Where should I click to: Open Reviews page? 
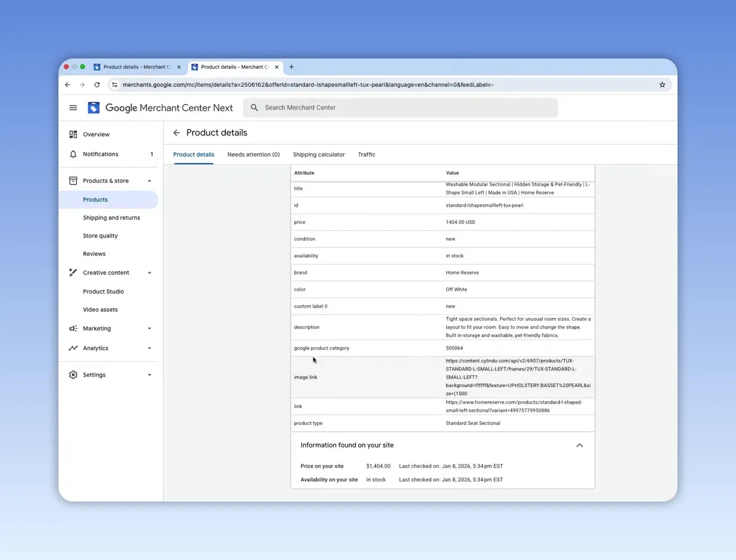(94, 254)
